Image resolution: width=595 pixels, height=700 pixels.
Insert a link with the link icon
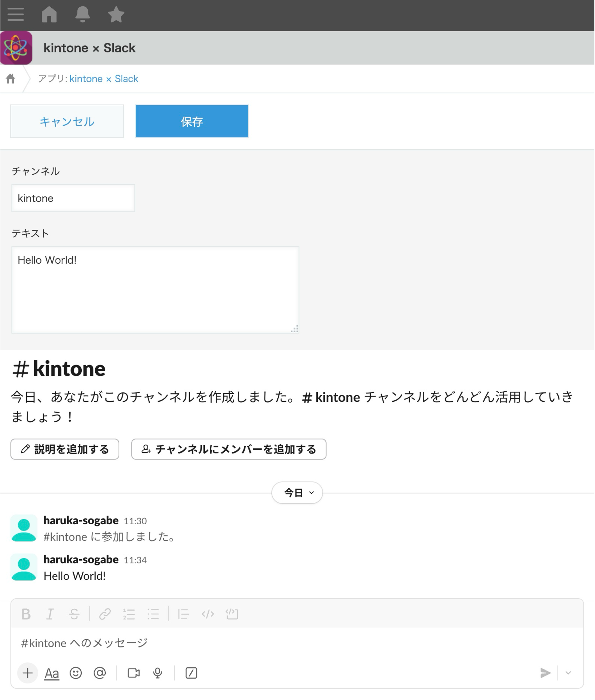tap(105, 614)
